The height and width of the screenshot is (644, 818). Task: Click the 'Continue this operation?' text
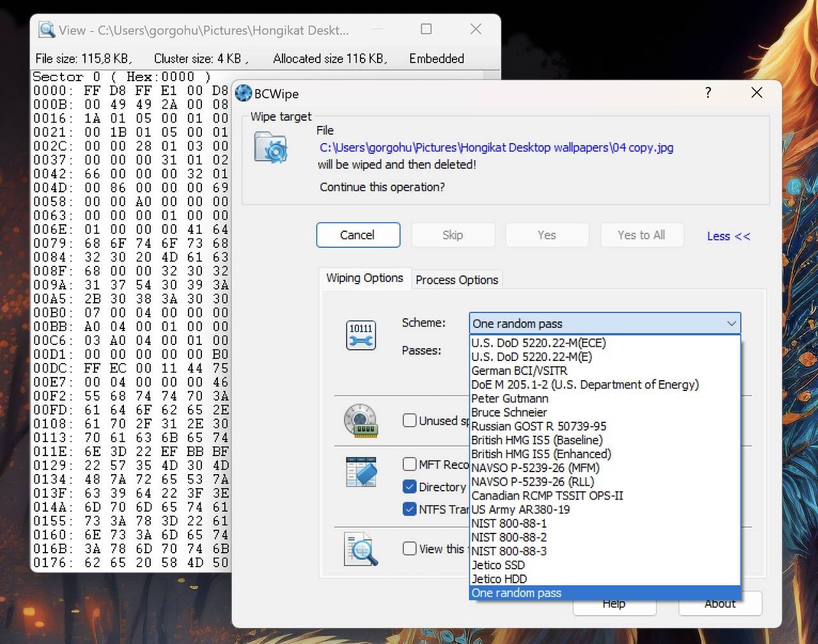point(382,187)
